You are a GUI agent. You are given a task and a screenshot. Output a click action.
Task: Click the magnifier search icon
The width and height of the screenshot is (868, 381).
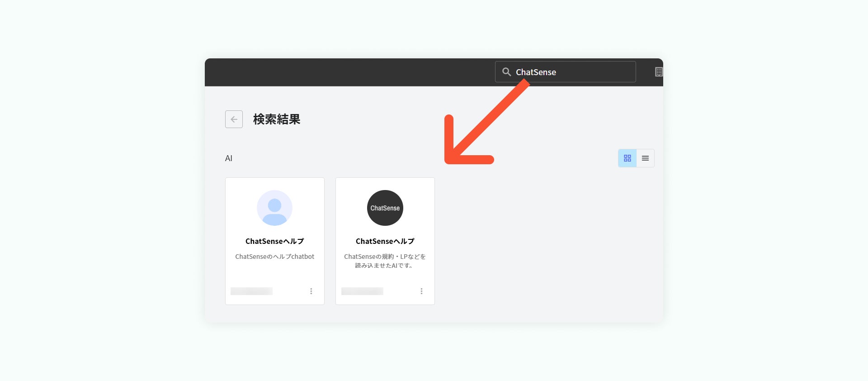[506, 72]
